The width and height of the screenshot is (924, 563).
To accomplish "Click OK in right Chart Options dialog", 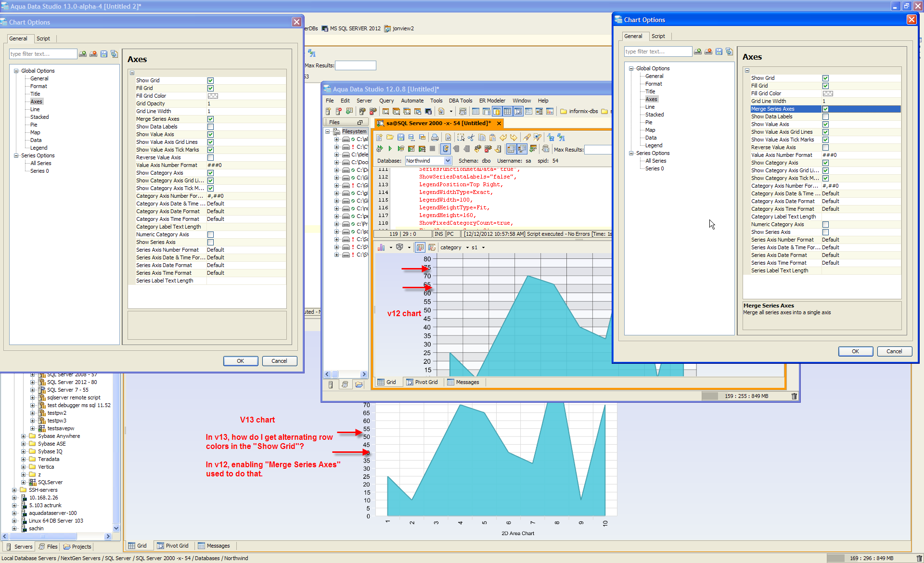I will click(855, 351).
